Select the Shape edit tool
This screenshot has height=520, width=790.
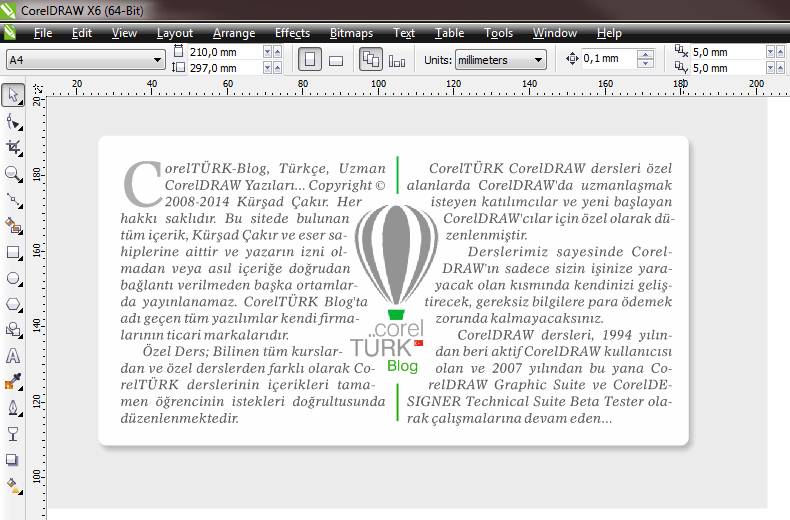tap(13, 122)
